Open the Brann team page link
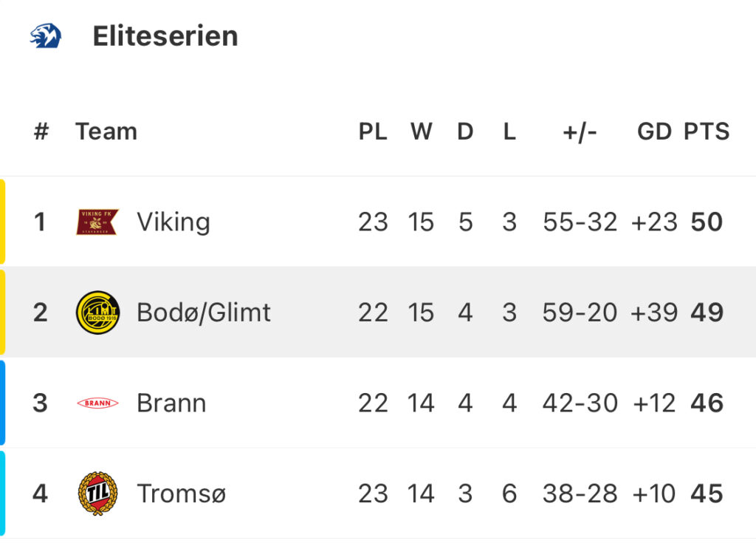This screenshot has width=756, height=546. pyautogui.click(x=171, y=403)
